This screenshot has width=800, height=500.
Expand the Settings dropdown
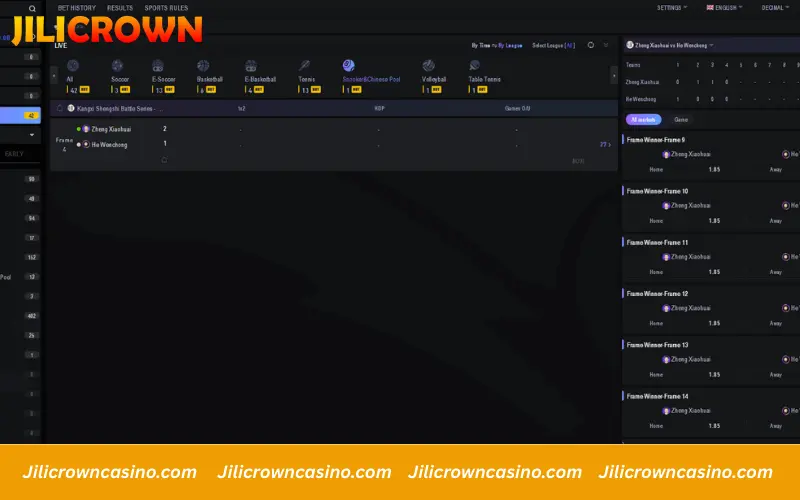click(672, 8)
